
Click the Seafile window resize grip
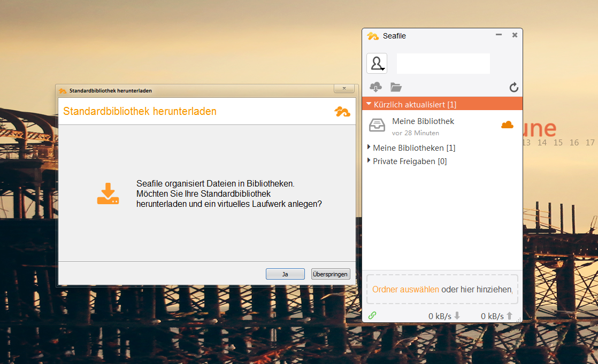(x=519, y=320)
